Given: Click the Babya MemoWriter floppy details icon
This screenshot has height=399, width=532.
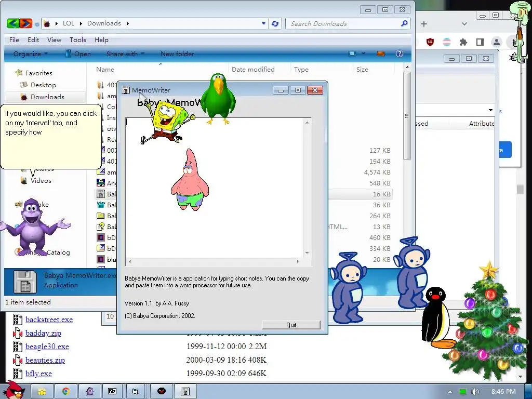Looking at the screenshot, I should click(x=25, y=281).
